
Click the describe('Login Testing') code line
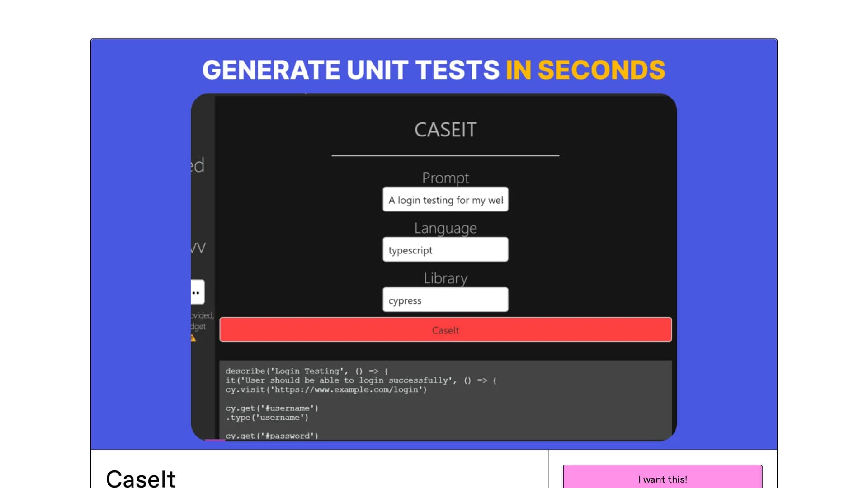(x=307, y=371)
